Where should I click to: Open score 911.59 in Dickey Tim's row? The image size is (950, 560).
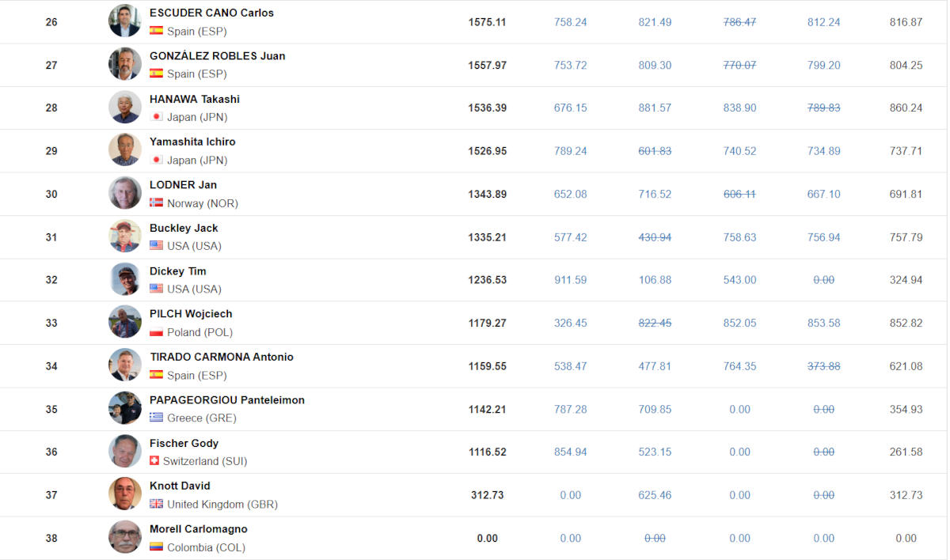[571, 280]
